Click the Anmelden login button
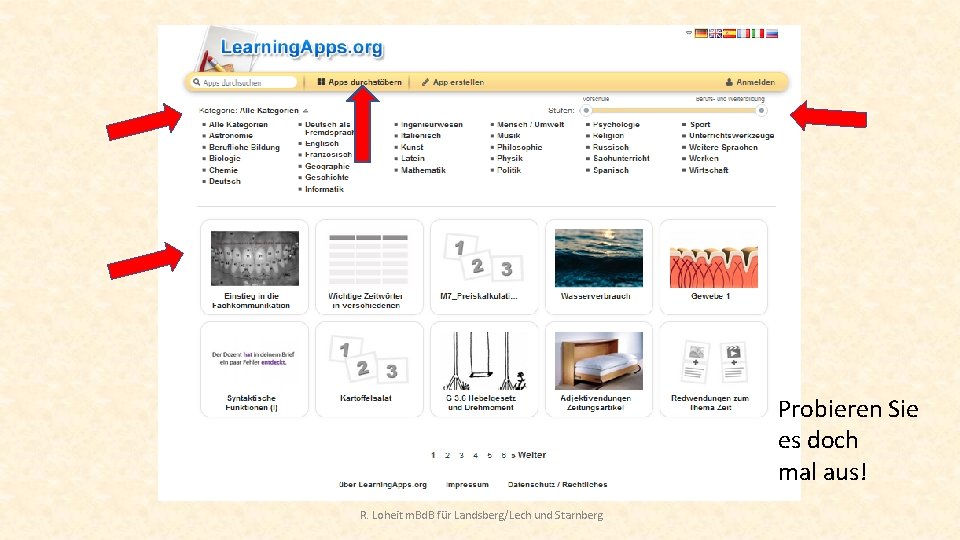The image size is (960, 540). click(x=750, y=82)
